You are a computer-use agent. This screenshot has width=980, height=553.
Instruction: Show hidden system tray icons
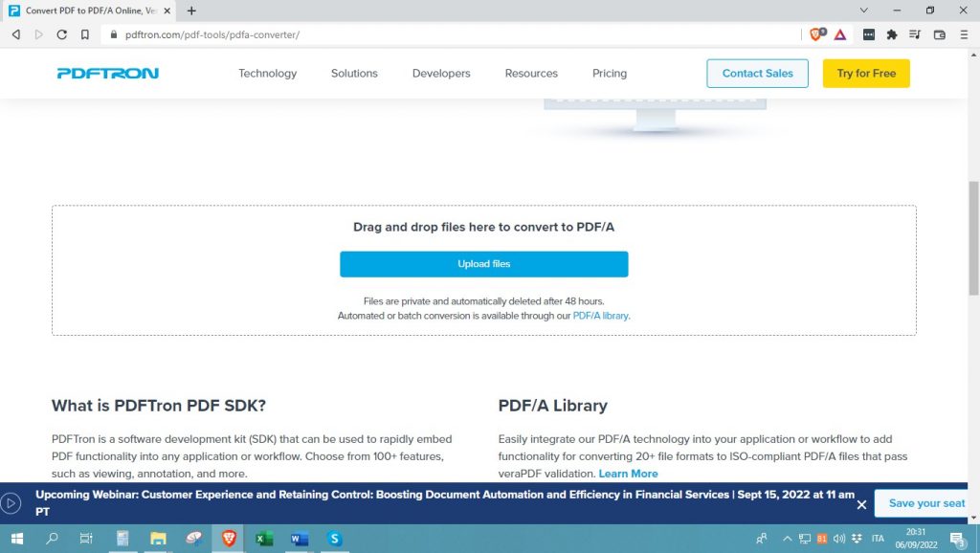tap(787, 539)
